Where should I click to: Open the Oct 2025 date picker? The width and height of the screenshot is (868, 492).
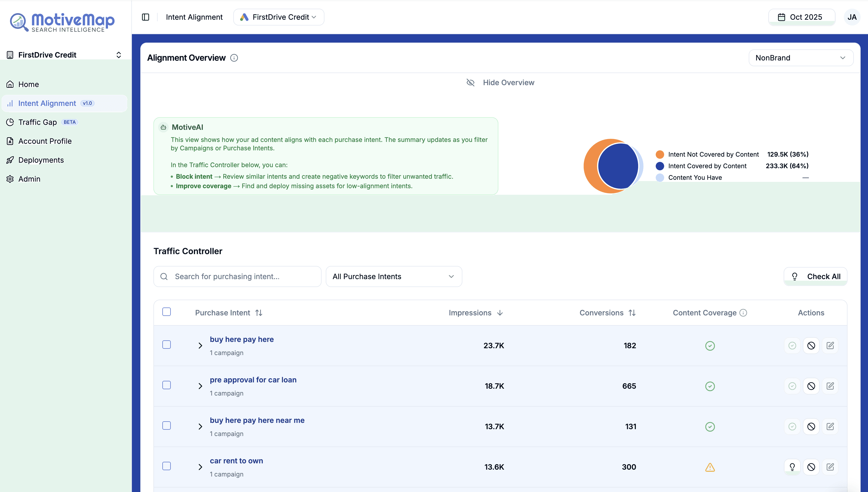[x=802, y=17]
